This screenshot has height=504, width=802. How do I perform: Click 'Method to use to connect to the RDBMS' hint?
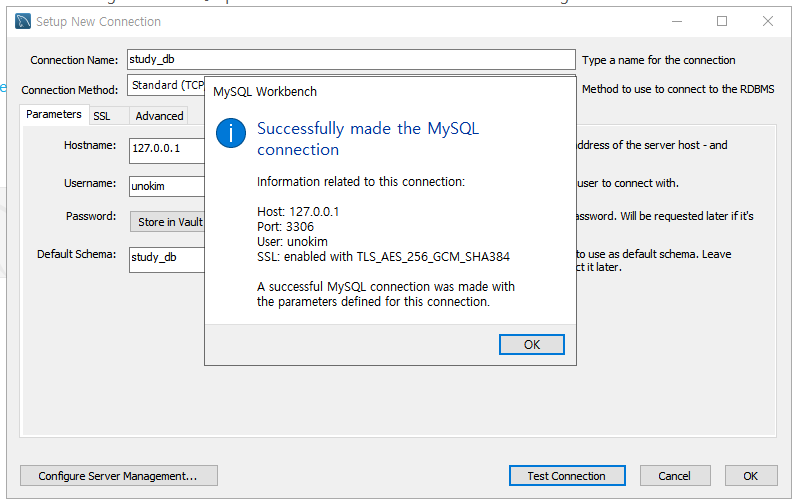(678, 89)
